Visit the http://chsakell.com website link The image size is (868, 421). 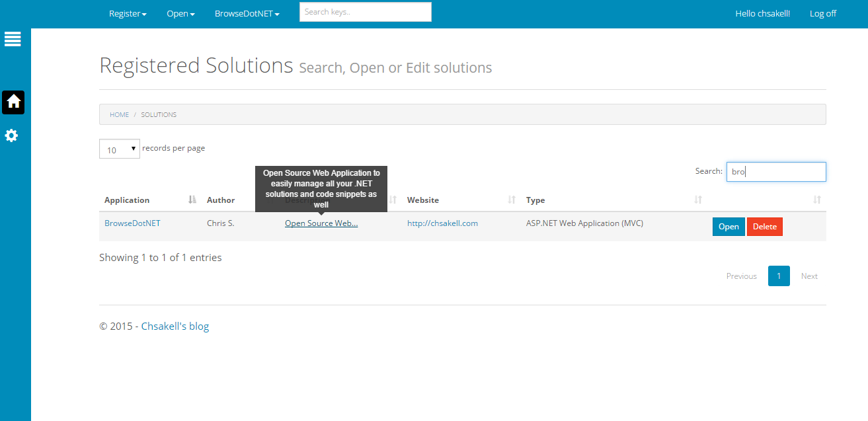click(442, 223)
